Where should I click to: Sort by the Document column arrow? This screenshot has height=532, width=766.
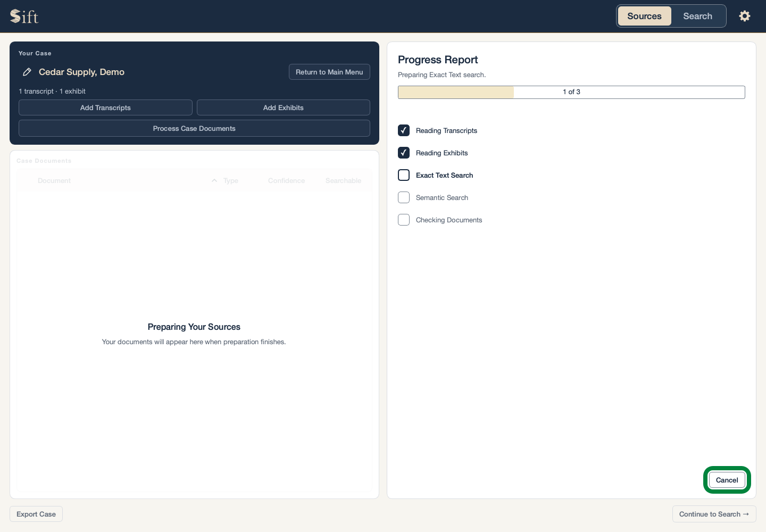[214, 181]
